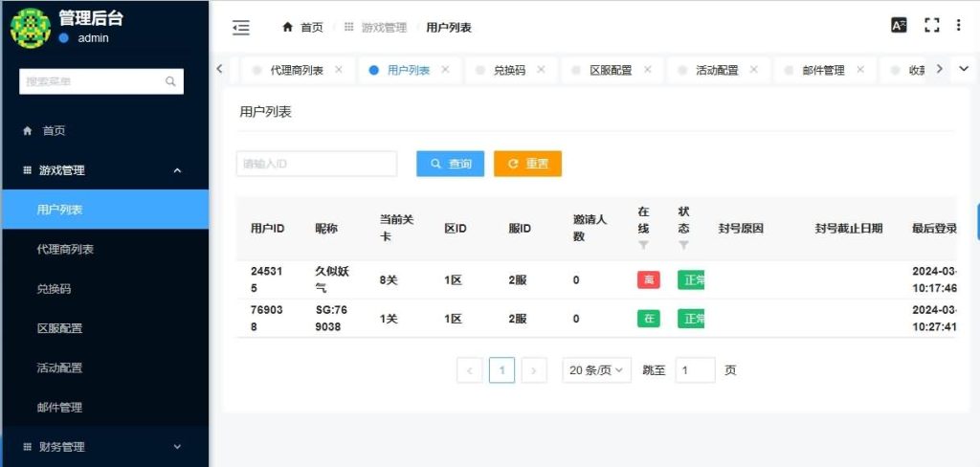Select page 1 in pagination
Viewport: 980px width, 467px height.
point(501,370)
